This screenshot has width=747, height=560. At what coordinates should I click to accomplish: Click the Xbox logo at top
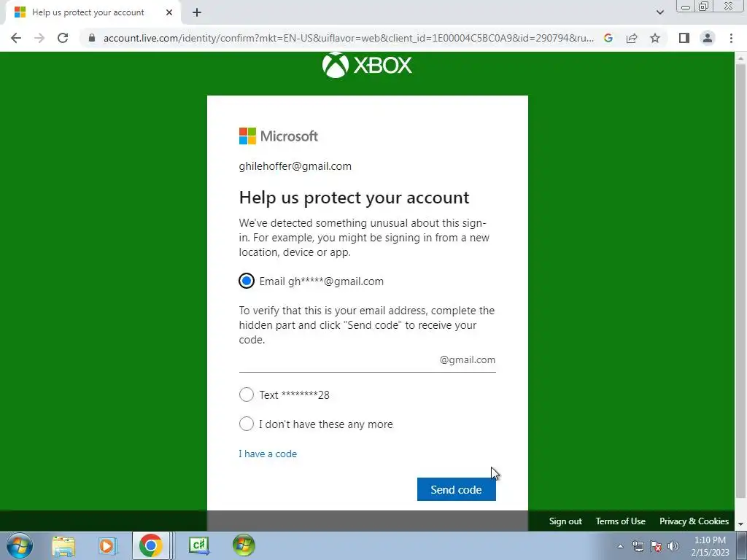tap(367, 65)
